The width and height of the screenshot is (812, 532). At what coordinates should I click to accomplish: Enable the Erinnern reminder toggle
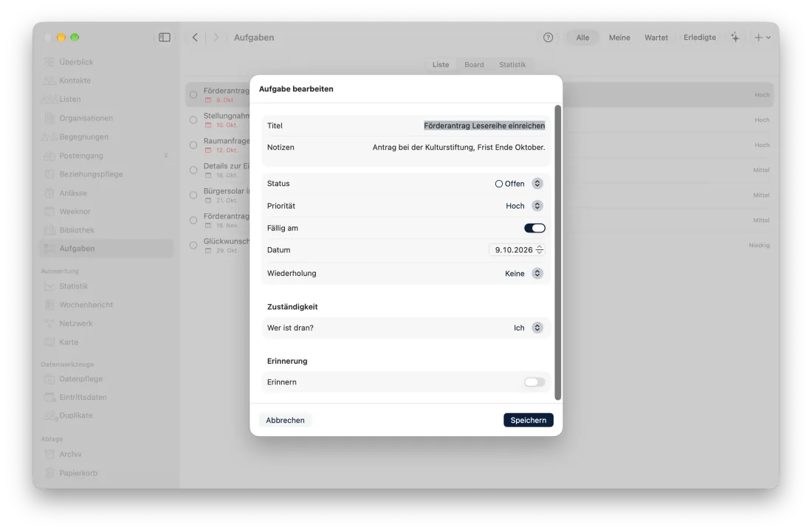534,382
